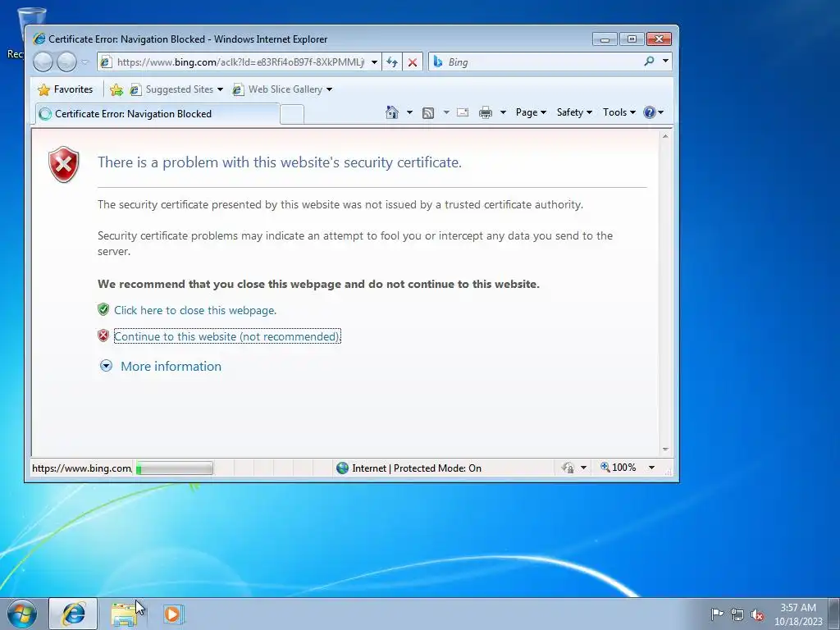Click the Print icon
The image size is (840, 630).
pyautogui.click(x=486, y=112)
